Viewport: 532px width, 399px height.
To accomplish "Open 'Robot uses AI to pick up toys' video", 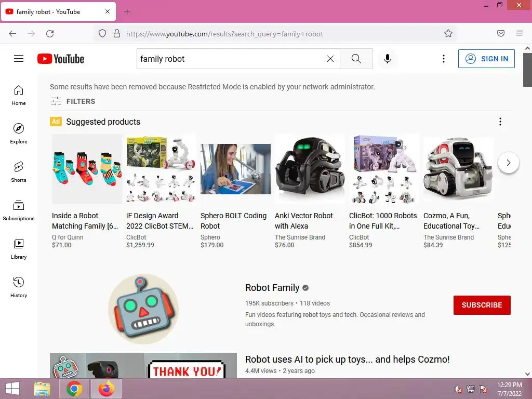I will 347,360.
